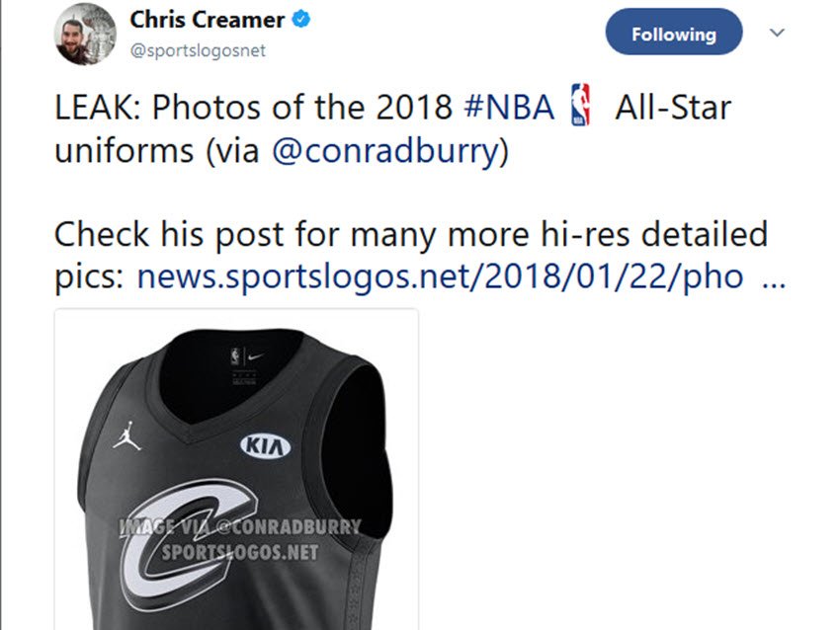Click the small NBA logo on the collar tag
The width and height of the screenshot is (840, 630).
pos(235,354)
